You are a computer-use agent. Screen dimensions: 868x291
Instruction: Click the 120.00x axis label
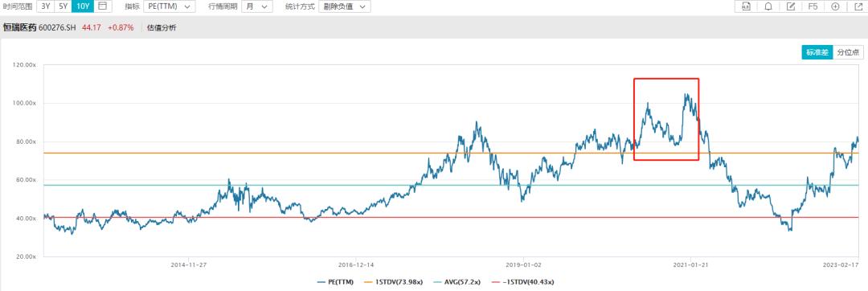point(24,65)
